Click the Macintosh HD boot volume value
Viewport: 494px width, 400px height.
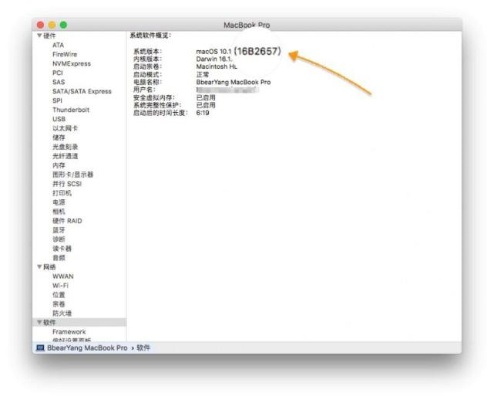coord(217,67)
